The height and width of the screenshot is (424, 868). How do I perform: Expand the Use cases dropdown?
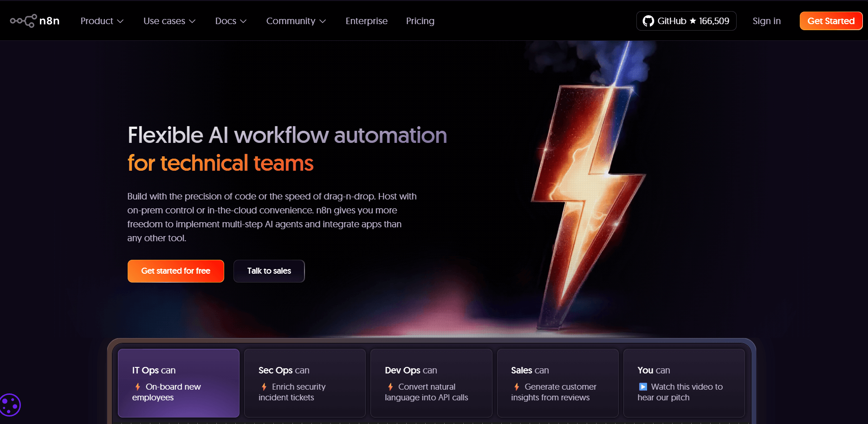click(x=169, y=21)
